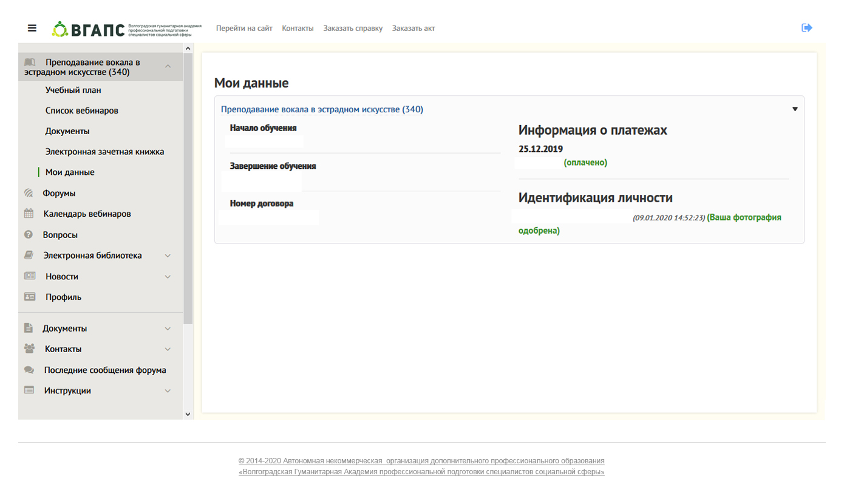Click the Профиль ID card icon
Image resolution: width=844 pixels, height=504 pixels.
tap(30, 297)
